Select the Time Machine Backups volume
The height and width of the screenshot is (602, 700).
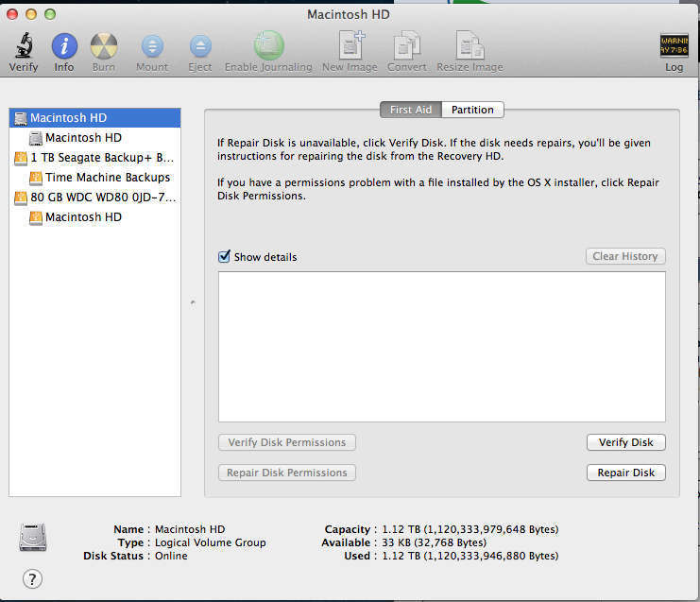tap(94, 178)
